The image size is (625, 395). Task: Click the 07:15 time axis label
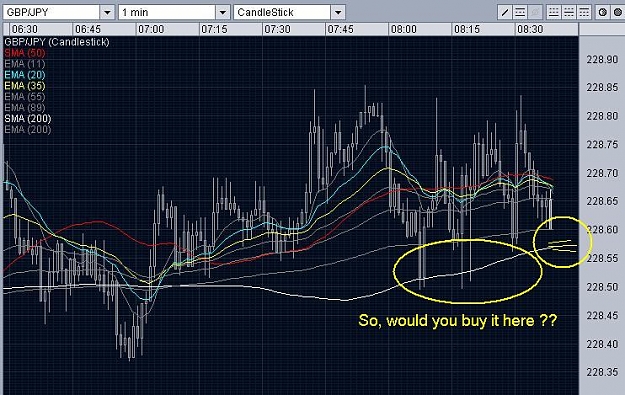(214, 29)
